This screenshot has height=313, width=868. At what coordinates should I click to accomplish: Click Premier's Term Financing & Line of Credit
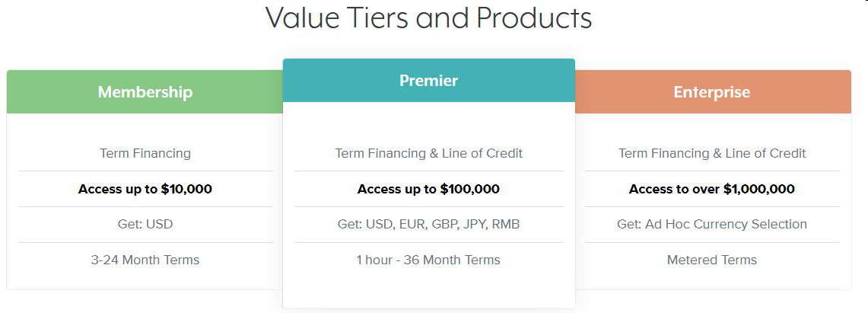pyautogui.click(x=428, y=153)
